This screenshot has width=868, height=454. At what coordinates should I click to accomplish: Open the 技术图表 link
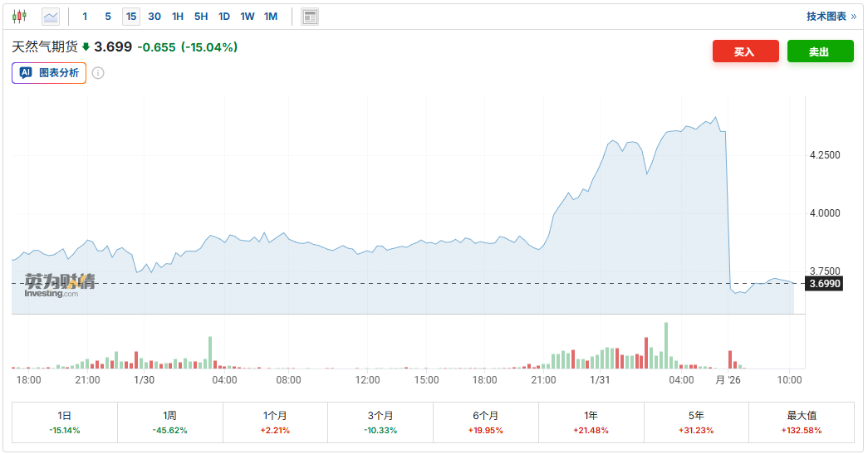point(826,17)
